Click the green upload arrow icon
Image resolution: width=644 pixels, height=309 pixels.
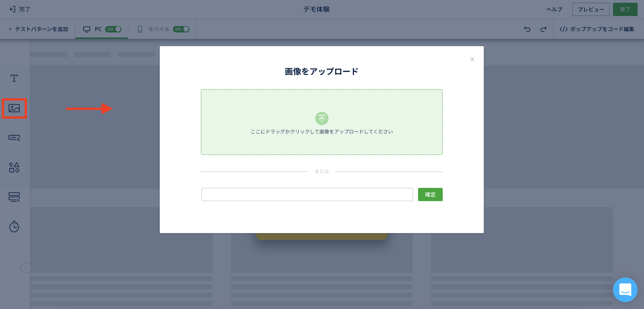click(322, 118)
